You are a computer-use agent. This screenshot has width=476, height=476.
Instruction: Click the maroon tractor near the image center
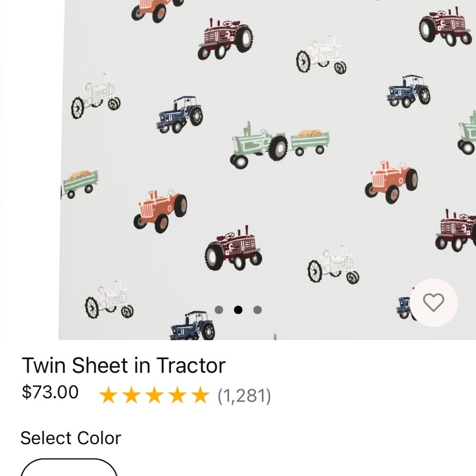click(233, 248)
